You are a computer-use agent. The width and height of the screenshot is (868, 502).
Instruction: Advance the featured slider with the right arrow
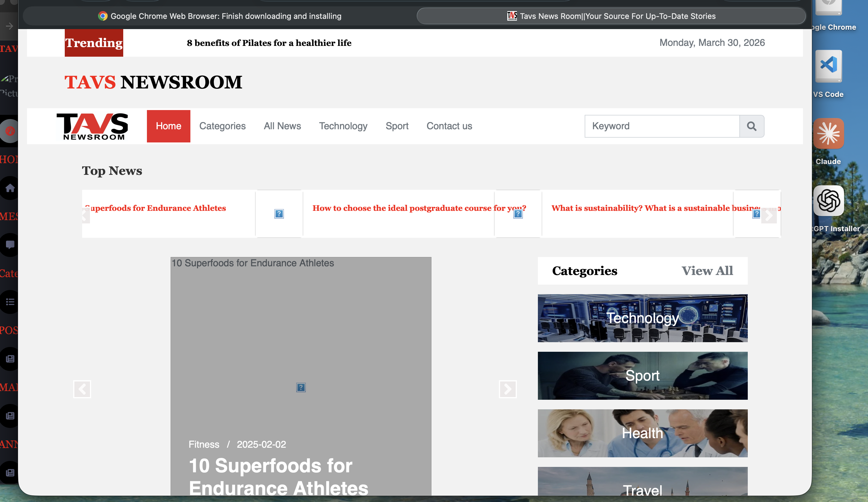click(x=508, y=389)
